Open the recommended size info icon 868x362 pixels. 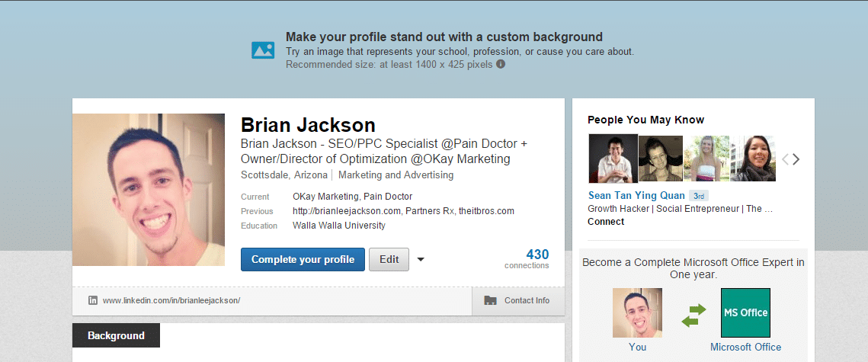tap(501, 64)
